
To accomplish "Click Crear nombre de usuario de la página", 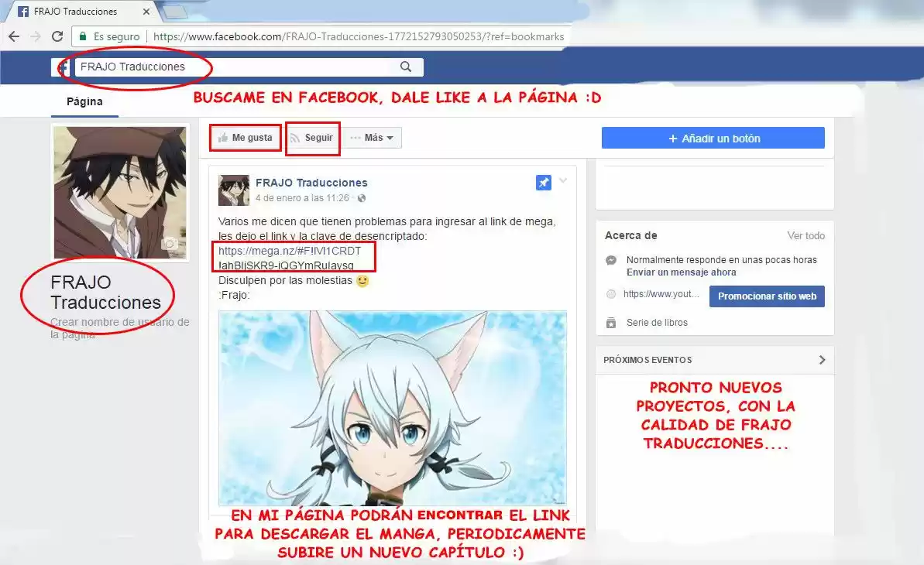I will [x=119, y=328].
